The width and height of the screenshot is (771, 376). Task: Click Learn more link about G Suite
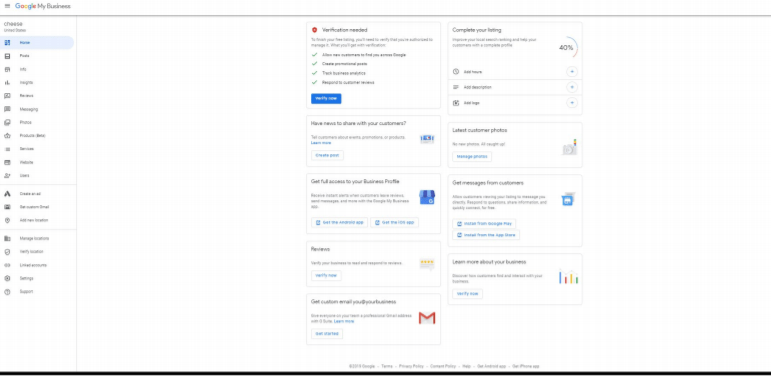click(x=344, y=321)
